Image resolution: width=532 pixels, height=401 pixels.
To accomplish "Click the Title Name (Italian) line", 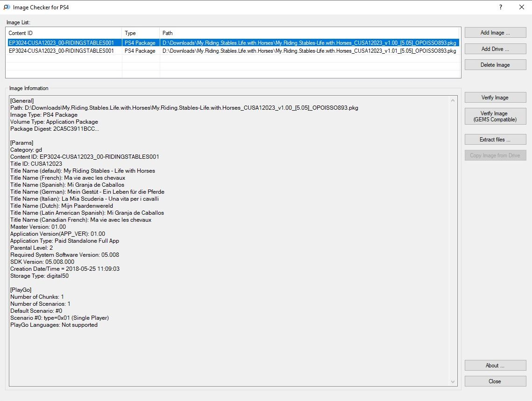I will 85,199.
